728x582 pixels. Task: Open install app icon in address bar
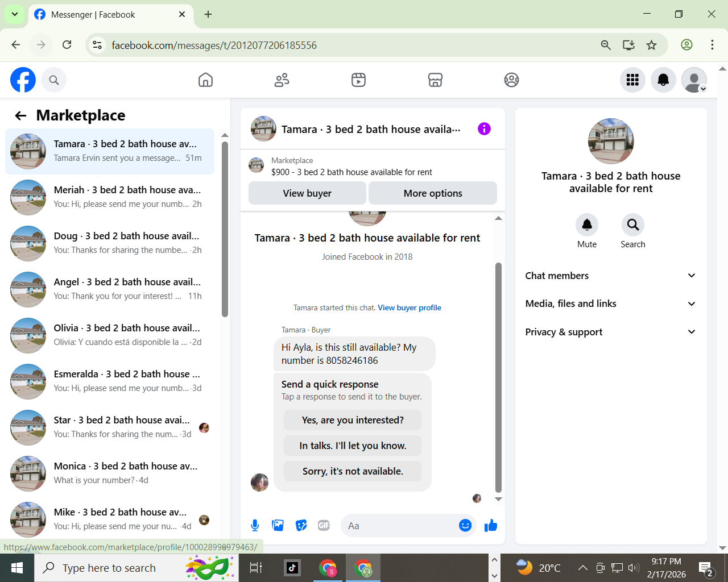(628, 45)
